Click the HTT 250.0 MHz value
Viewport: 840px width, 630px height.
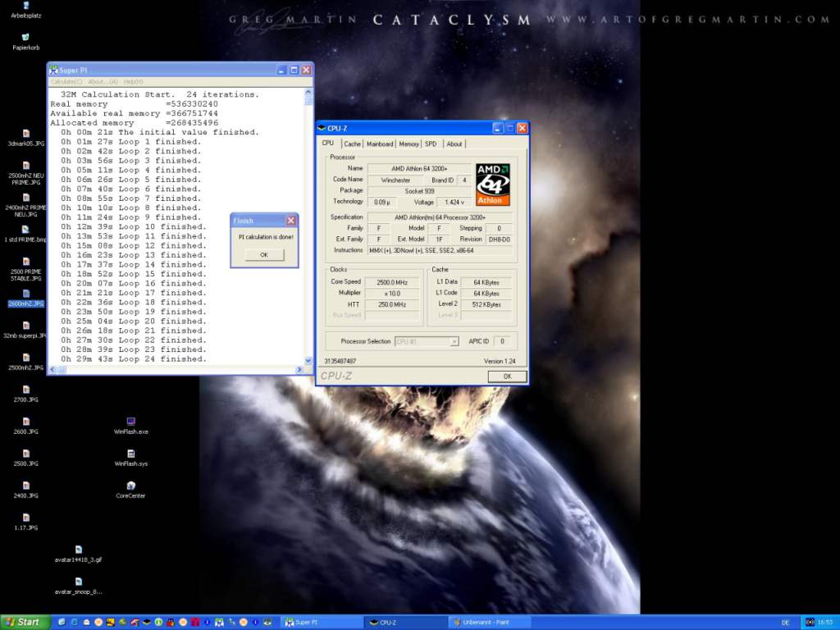click(x=392, y=305)
